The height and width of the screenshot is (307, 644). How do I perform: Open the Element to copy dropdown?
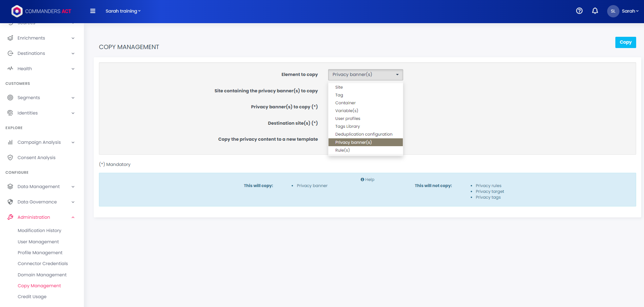(365, 75)
